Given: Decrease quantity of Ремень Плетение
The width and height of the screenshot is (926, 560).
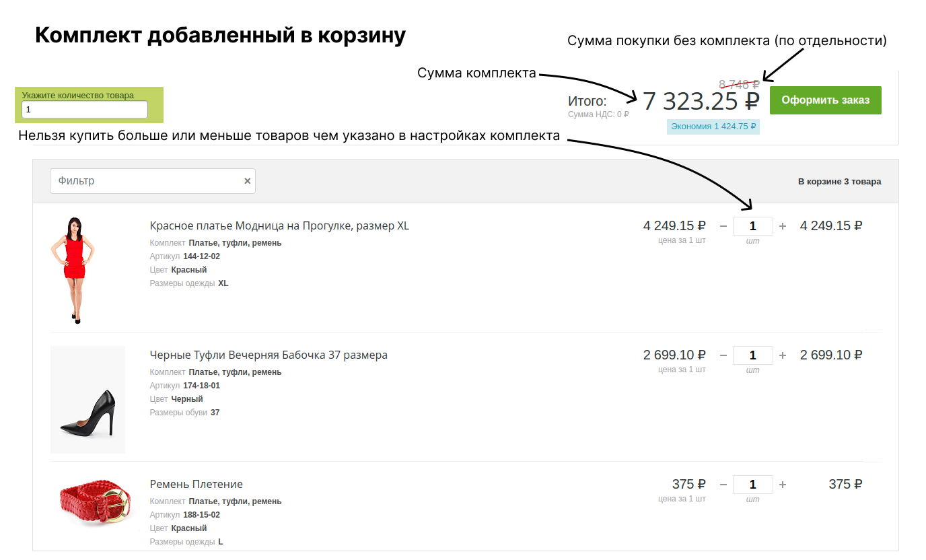Looking at the screenshot, I should [723, 485].
